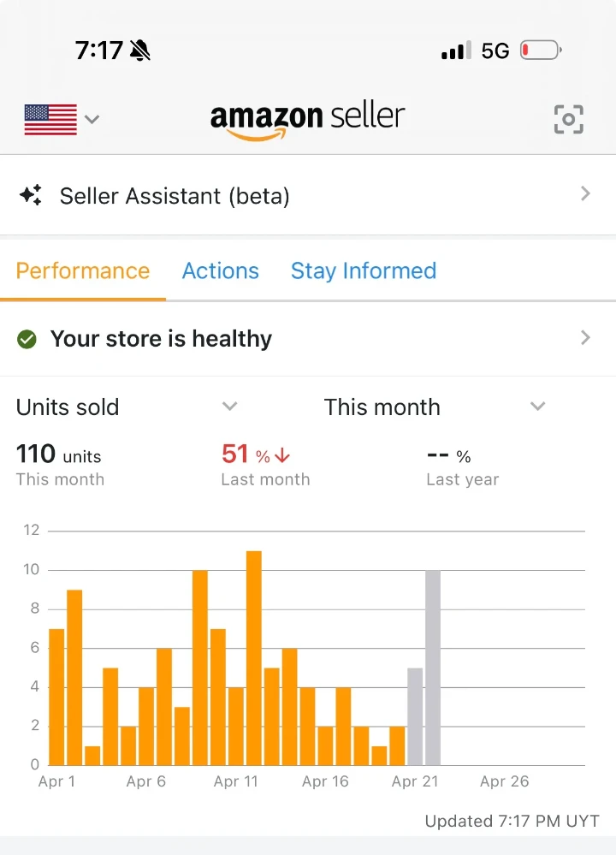Expand the marketplace chevron next to flag
The width and height of the screenshot is (616, 855).
[x=92, y=119]
